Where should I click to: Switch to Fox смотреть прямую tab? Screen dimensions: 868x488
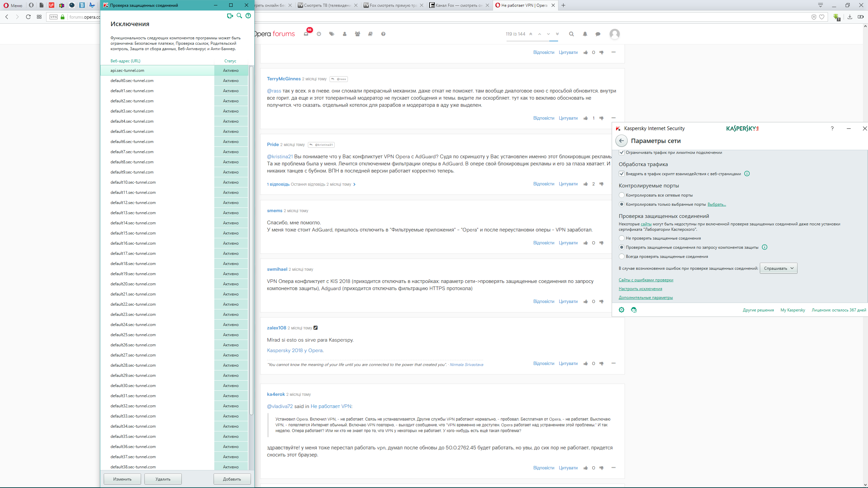tap(393, 5)
